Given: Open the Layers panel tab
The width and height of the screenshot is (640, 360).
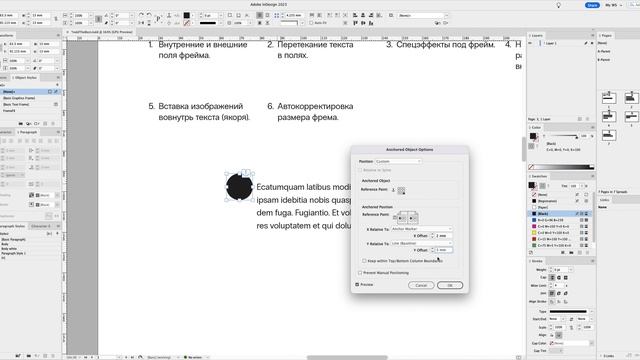Looking at the screenshot, I should 537,36.
